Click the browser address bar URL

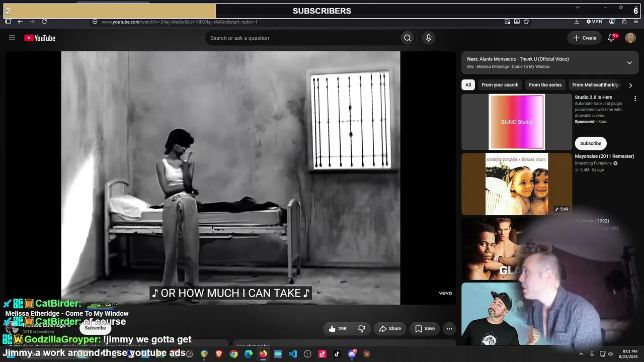[x=180, y=22]
